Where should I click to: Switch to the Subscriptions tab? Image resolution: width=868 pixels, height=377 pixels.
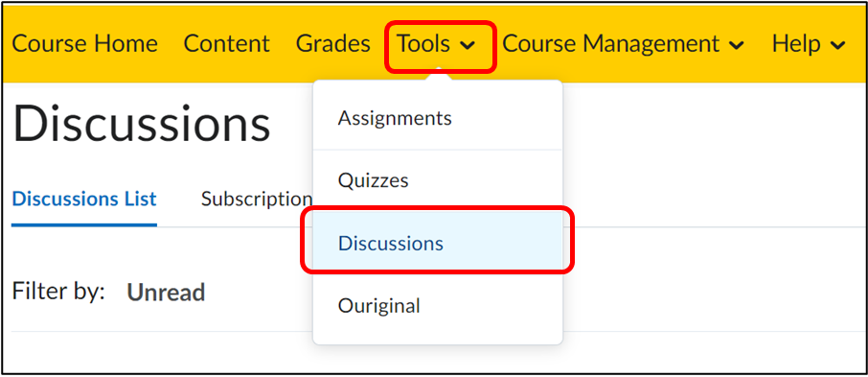257,199
